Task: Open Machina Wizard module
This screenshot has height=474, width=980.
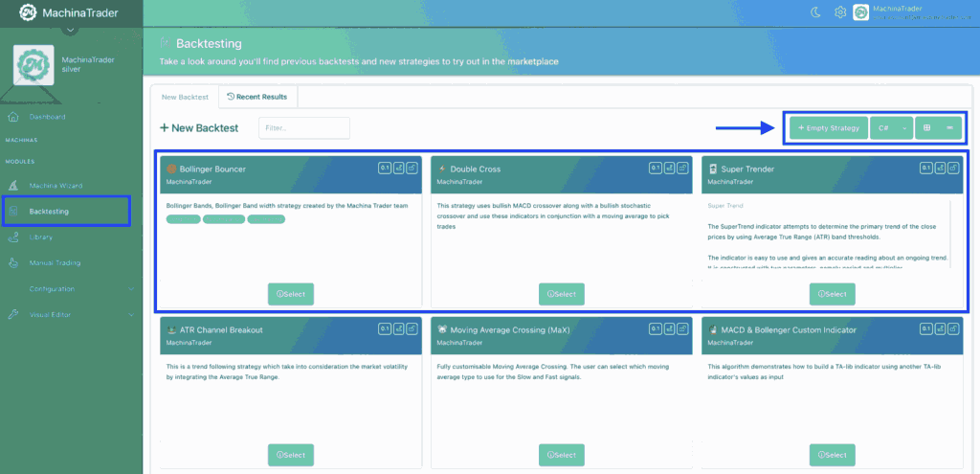Action: 56,186
